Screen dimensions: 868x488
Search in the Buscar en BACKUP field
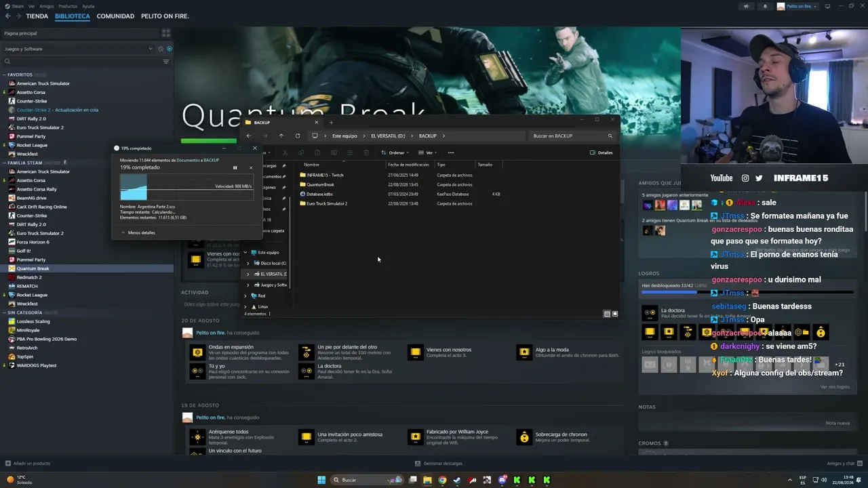(x=573, y=136)
